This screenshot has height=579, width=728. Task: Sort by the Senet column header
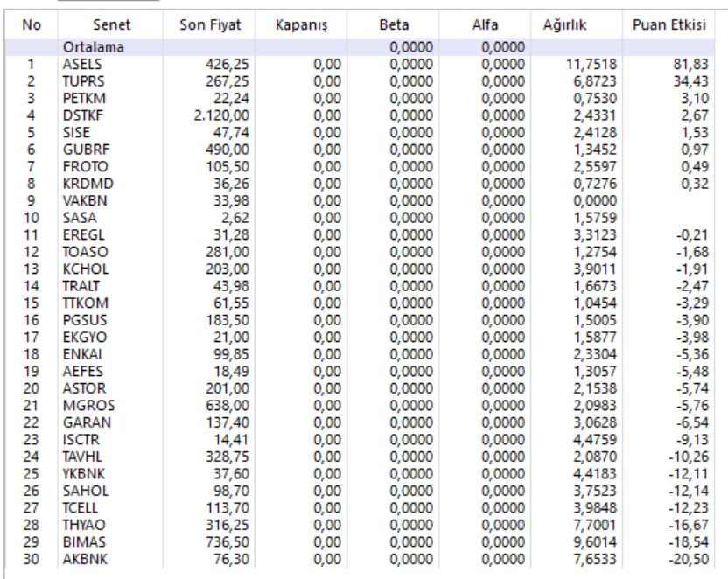[110, 24]
